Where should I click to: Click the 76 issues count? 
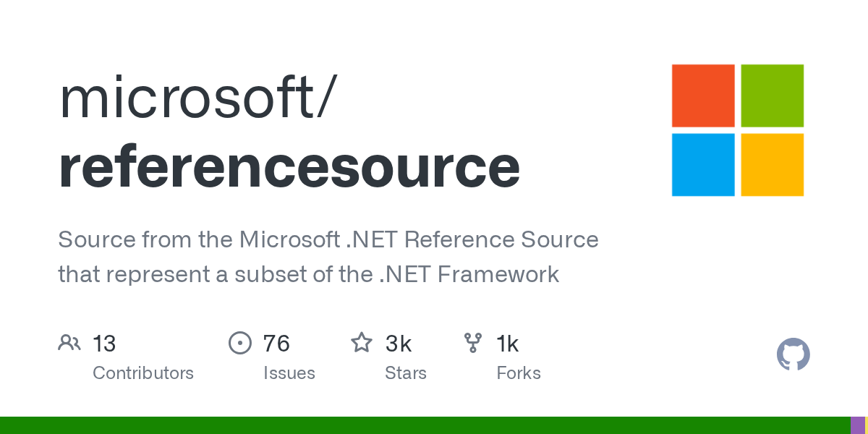(x=276, y=344)
